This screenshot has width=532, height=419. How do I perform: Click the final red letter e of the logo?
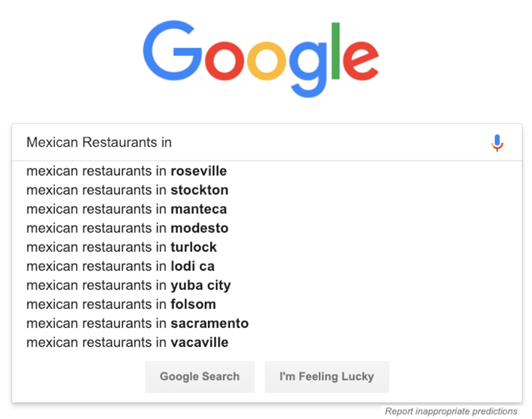pyautogui.click(x=361, y=61)
